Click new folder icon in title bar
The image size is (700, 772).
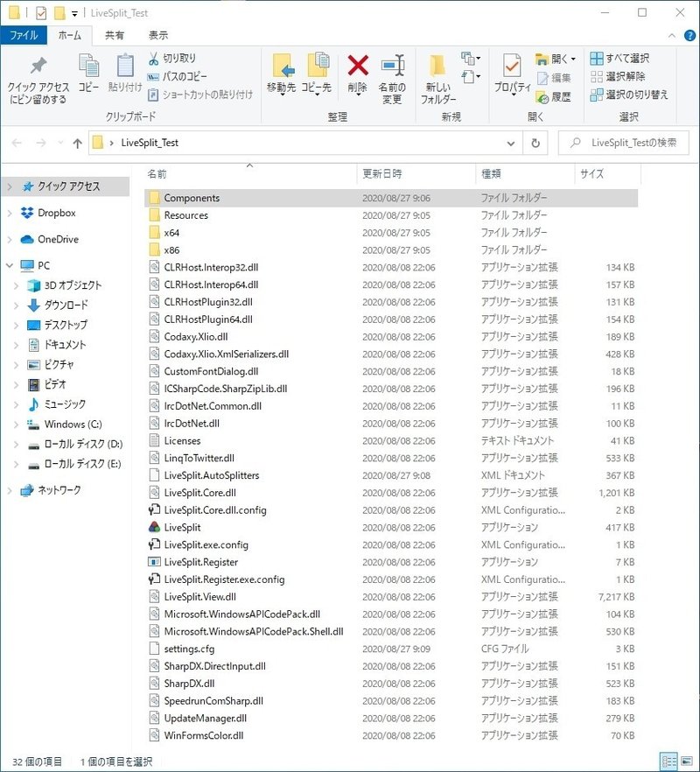point(59,13)
